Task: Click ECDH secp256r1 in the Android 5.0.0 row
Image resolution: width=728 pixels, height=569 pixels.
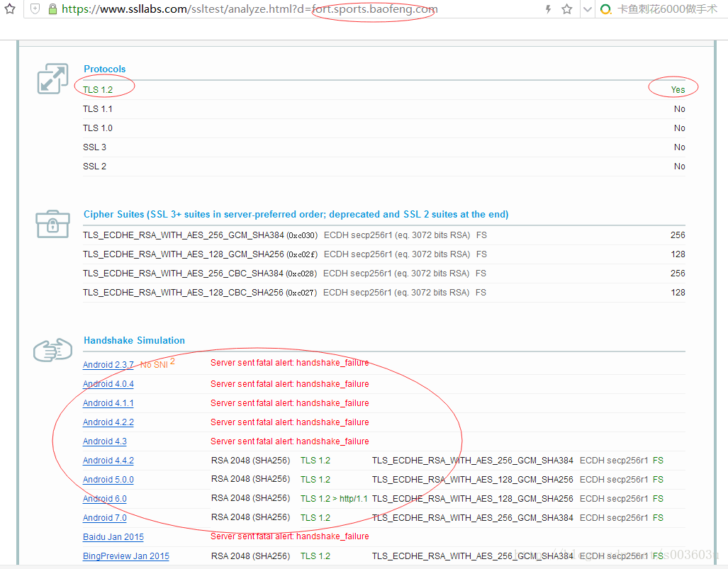Action: pos(614,480)
